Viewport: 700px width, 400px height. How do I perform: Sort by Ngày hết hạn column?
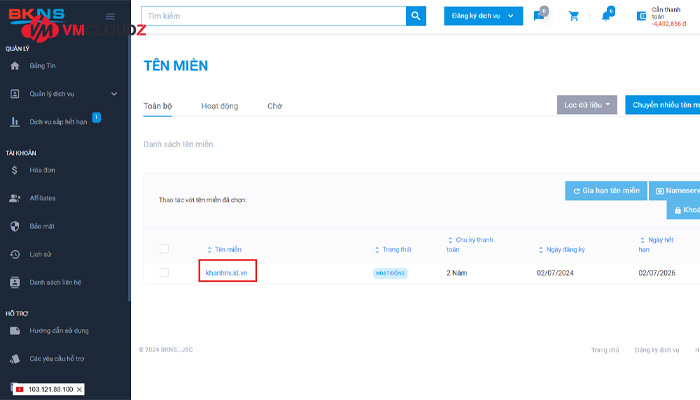tap(656, 245)
